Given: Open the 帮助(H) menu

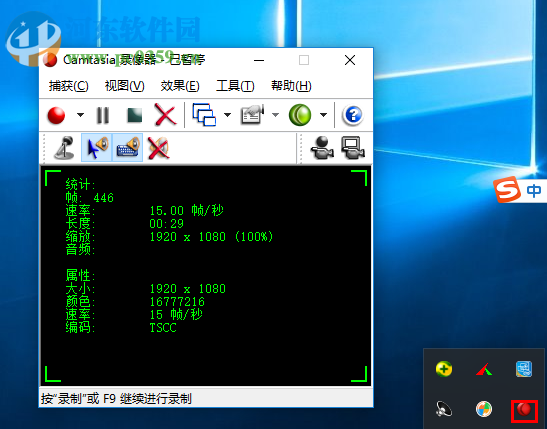Looking at the screenshot, I should coord(291,86).
